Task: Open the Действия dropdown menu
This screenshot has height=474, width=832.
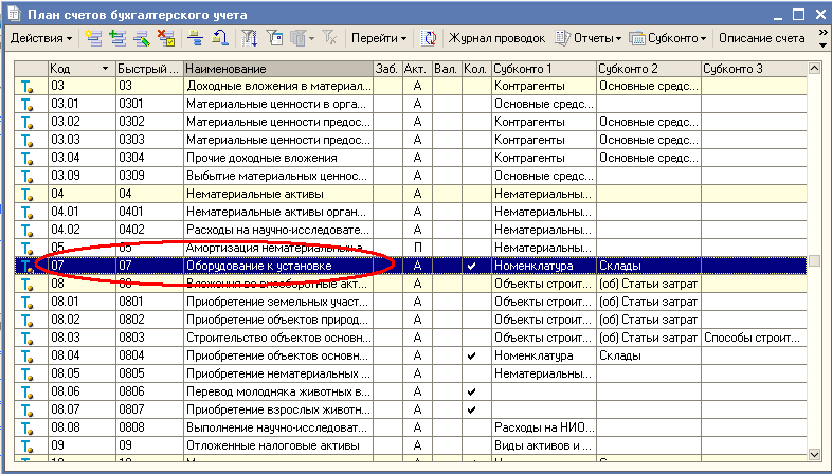Action: coord(41,38)
